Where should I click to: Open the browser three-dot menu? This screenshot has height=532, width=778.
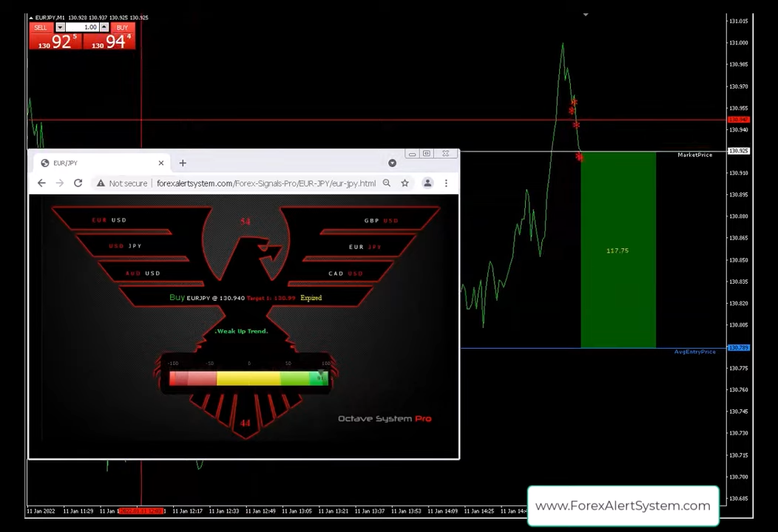tap(446, 183)
